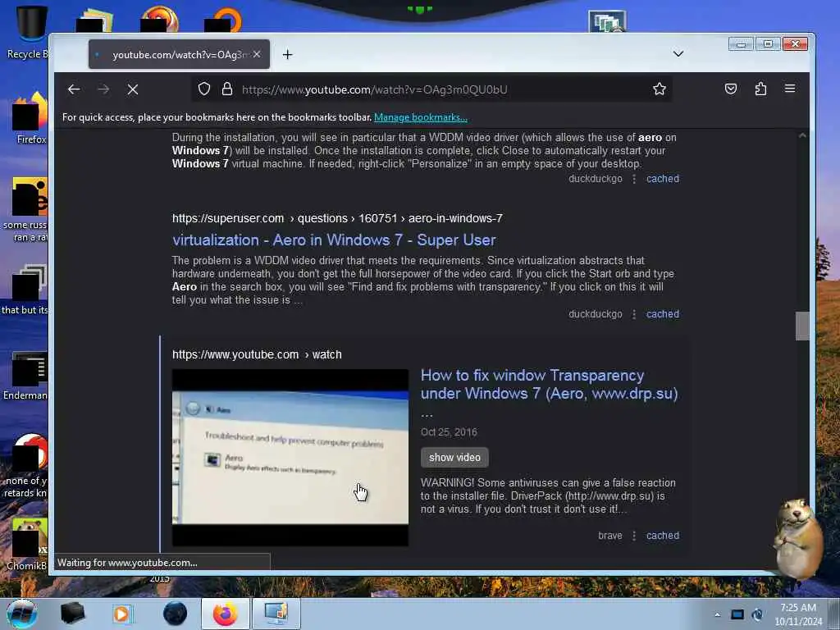Open ChomikBox desktop icon
Screen dimensions: 840x630
(27, 544)
